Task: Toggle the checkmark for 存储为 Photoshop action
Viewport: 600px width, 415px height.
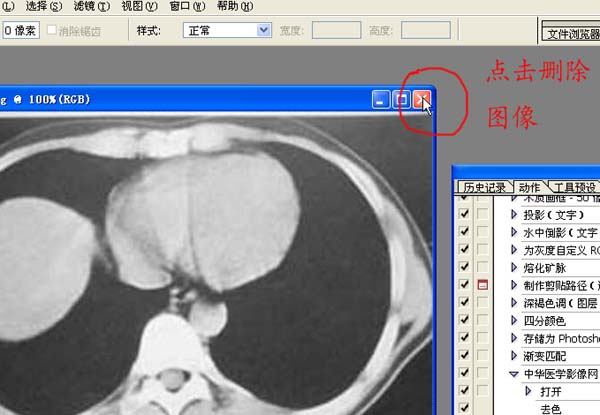Action: coord(464,337)
